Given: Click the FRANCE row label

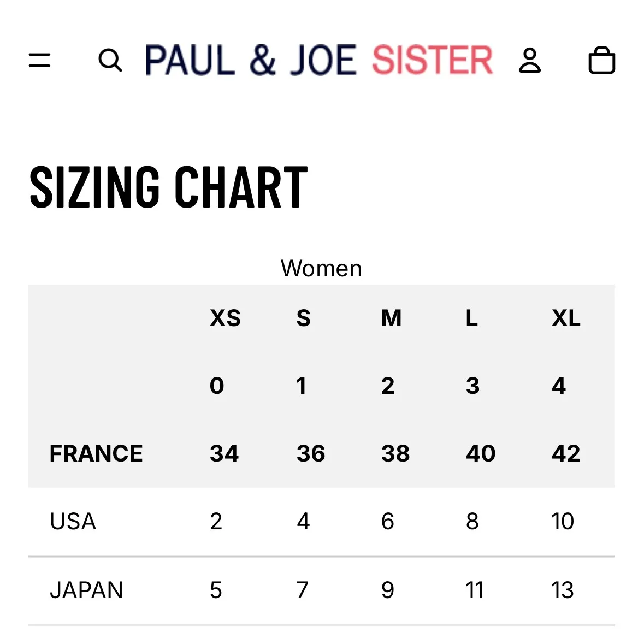Looking at the screenshot, I should point(96,453).
